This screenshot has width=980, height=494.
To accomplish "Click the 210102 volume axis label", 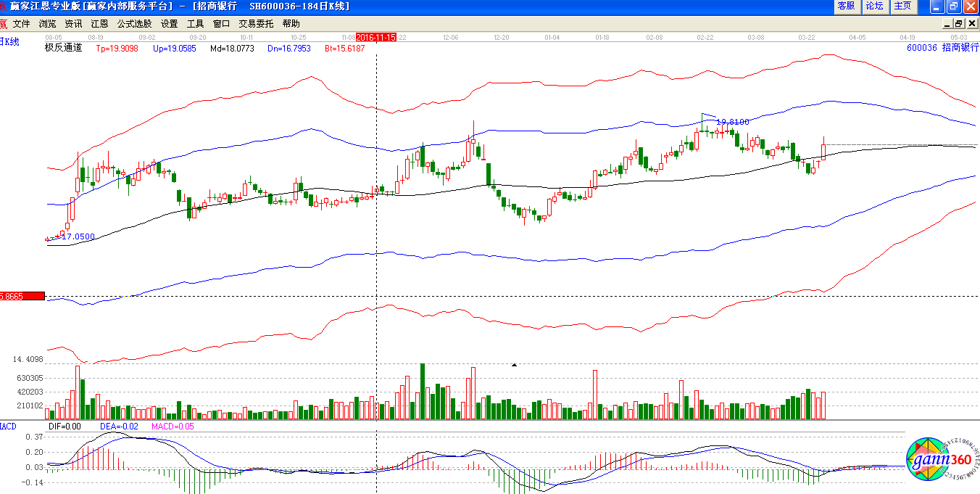I will coord(30,406).
